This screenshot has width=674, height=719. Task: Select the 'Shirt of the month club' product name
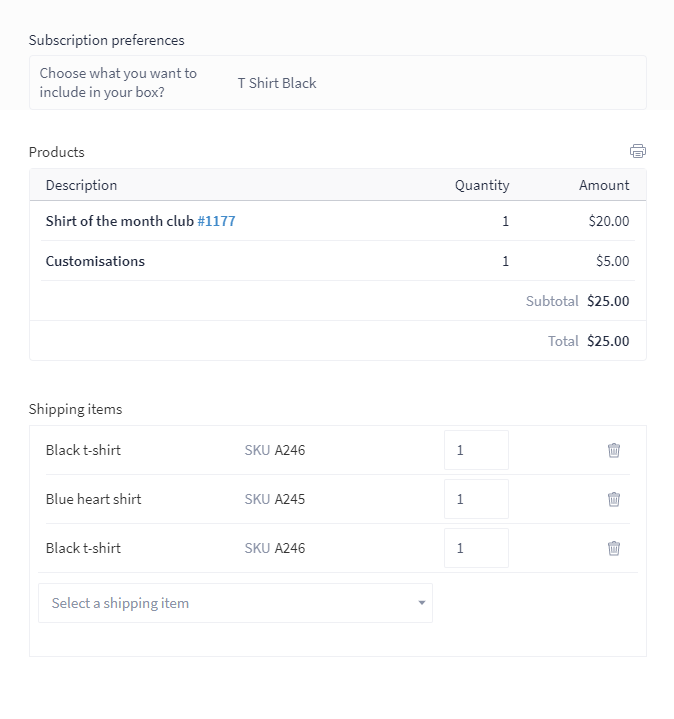[120, 221]
